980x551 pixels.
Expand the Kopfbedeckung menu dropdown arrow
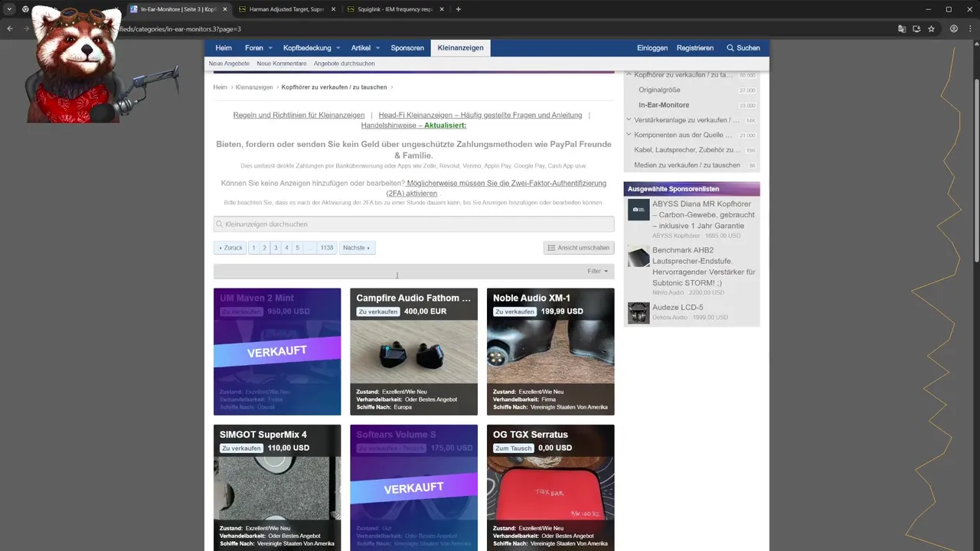pos(337,48)
